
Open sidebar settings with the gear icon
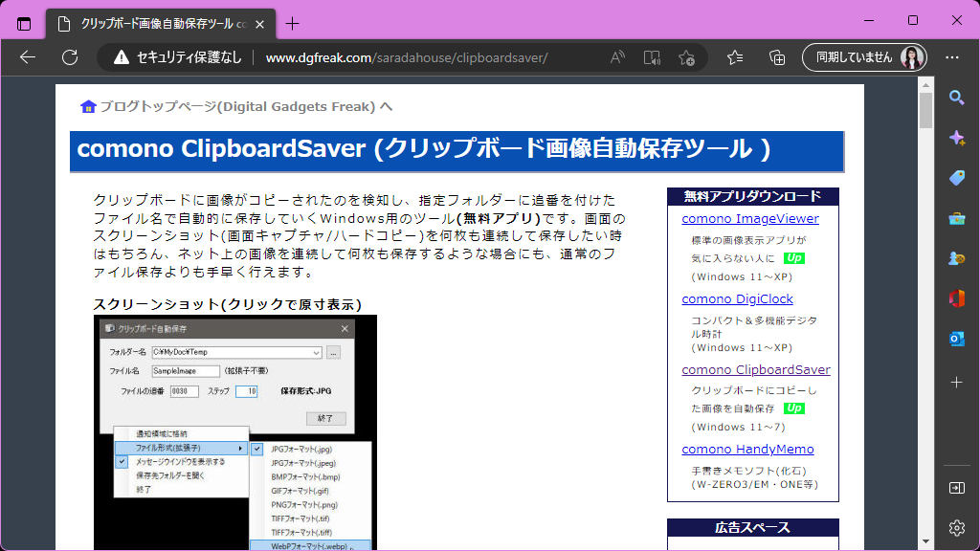click(x=956, y=527)
